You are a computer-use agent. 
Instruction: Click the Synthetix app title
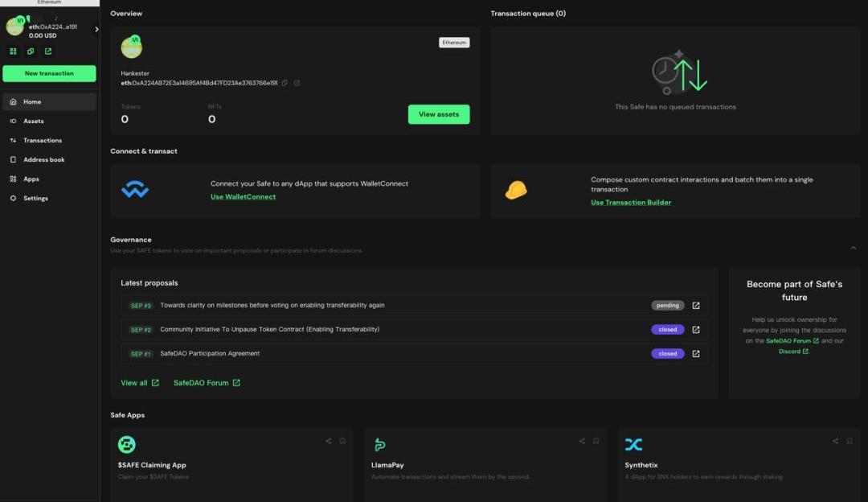pos(641,466)
